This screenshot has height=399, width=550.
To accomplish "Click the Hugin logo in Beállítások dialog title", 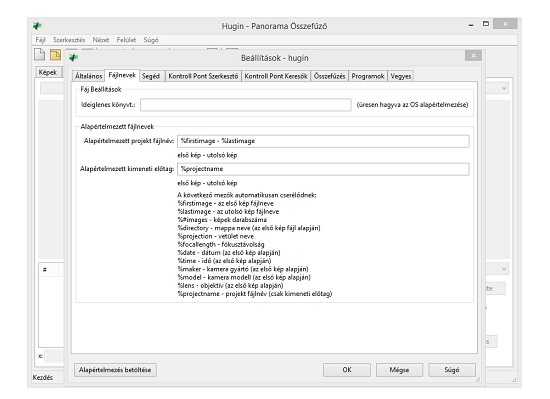I will point(73,58).
